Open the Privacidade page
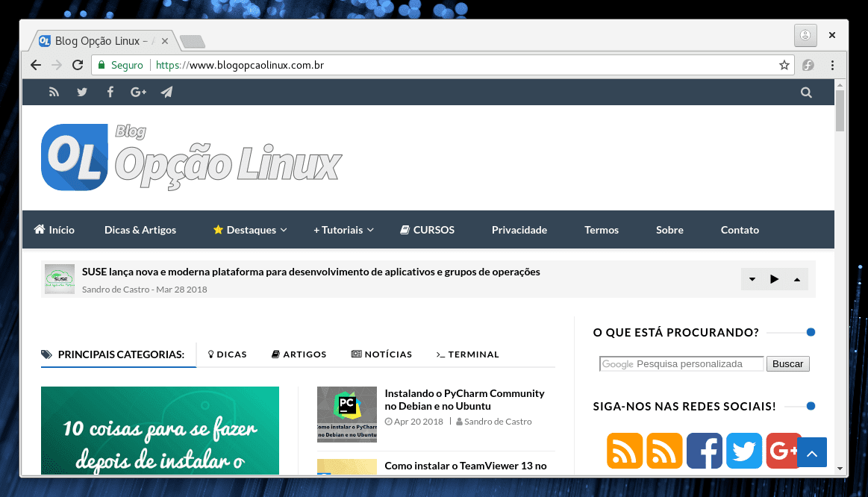 [x=519, y=230]
